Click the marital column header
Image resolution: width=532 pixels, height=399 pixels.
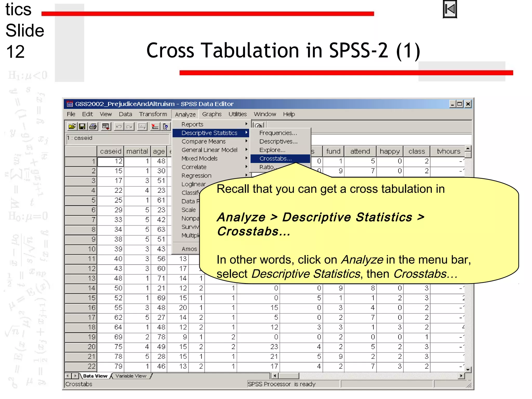[x=137, y=151]
